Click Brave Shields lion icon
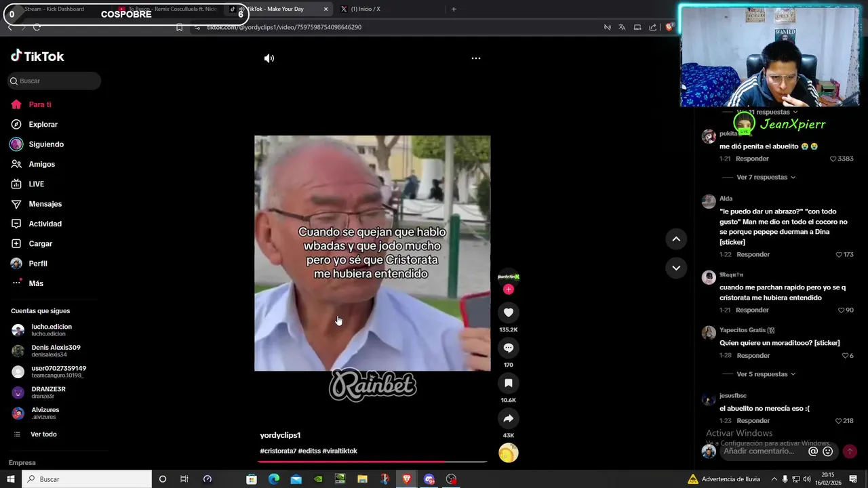This screenshot has height=488, width=868. (669, 27)
